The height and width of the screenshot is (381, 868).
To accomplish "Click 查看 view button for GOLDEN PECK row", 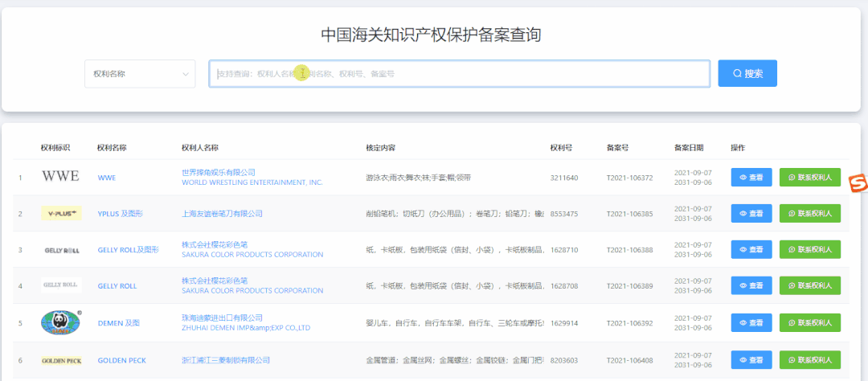I will click(x=751, y=360).
